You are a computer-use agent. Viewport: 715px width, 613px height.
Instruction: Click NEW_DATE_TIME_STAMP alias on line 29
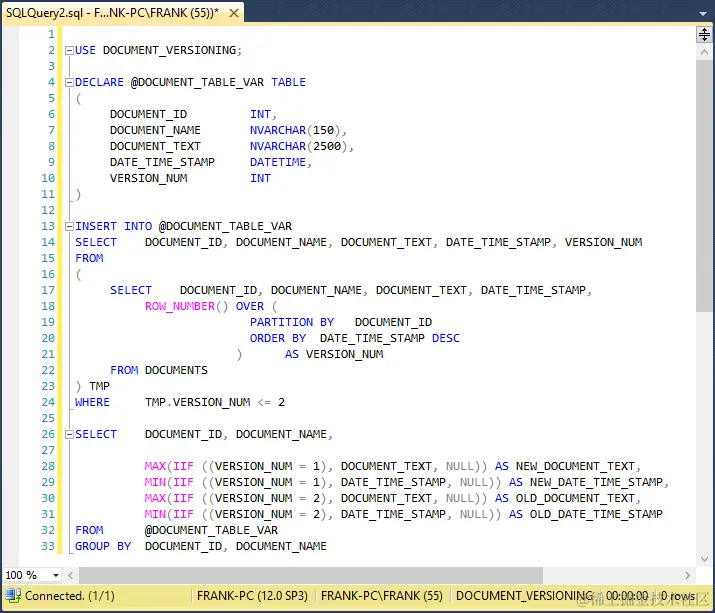tap(596, 482)
